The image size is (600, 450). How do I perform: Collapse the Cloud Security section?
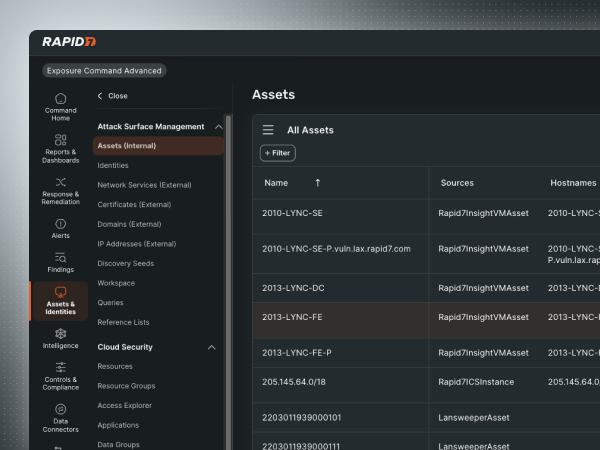coord(211,347)
